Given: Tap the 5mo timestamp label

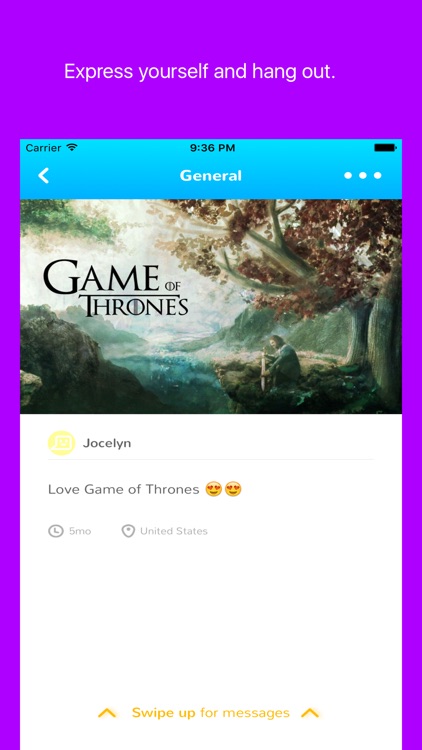Looking at the screenshot, I should (80, 531).
